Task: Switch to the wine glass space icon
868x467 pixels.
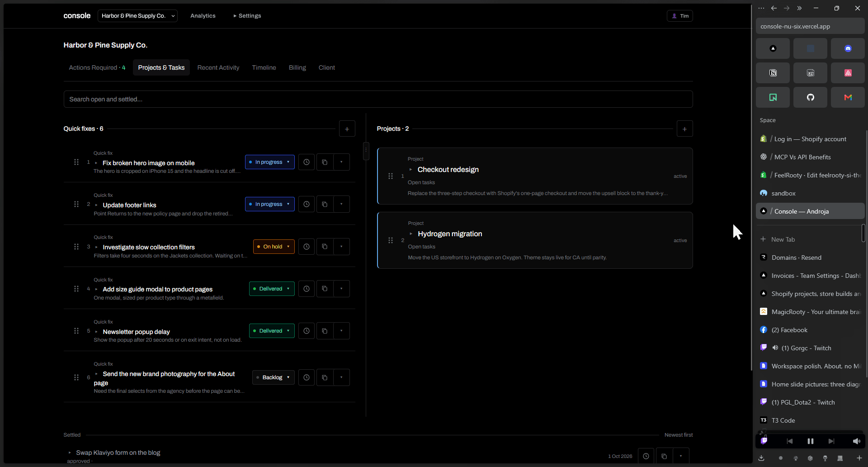Action: tap(825, 458)
